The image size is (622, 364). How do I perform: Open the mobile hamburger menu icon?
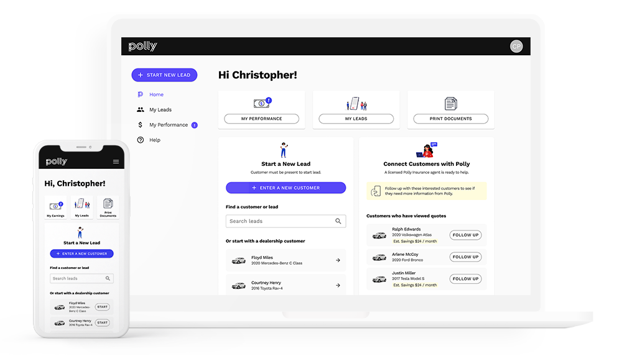tap(116, 162)
